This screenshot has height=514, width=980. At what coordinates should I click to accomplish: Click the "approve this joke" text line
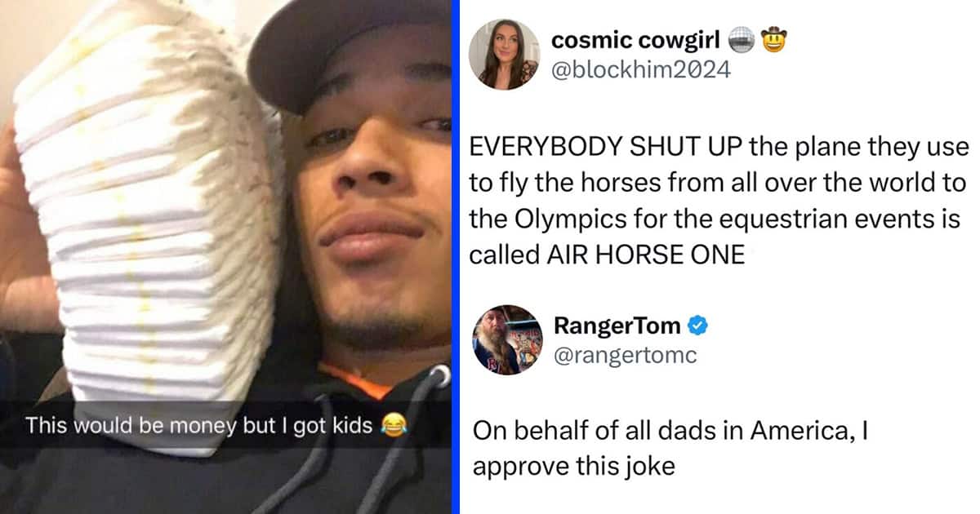click(x=573, y=467)
